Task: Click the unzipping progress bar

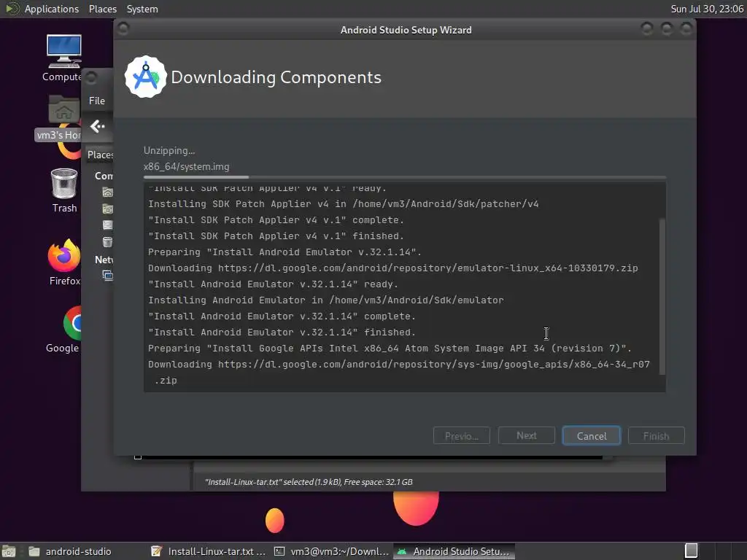Action: click(404, 177)
